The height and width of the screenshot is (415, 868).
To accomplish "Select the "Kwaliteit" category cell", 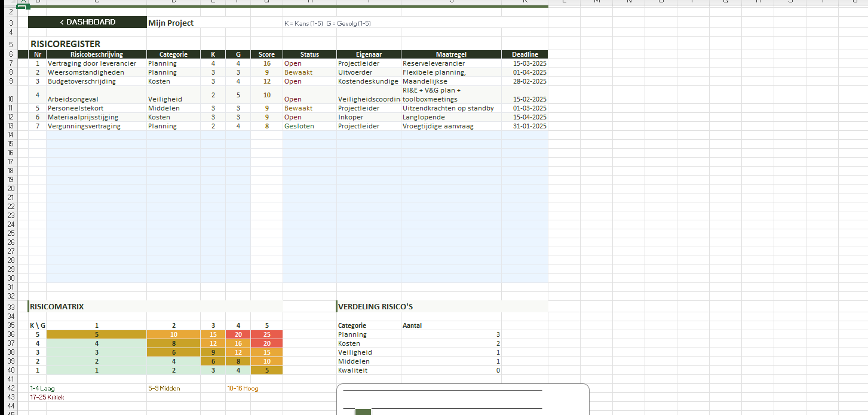I will point(353,370).
